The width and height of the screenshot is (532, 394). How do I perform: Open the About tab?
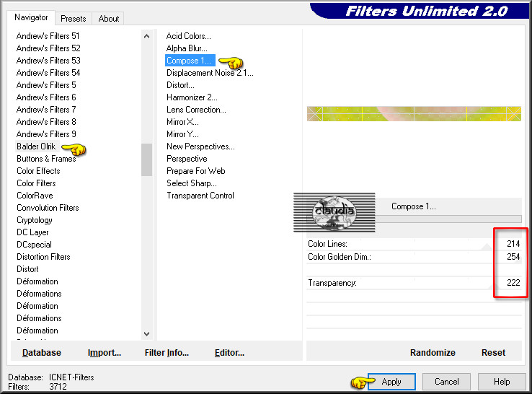pyautogui.click(x=109, y=19)
